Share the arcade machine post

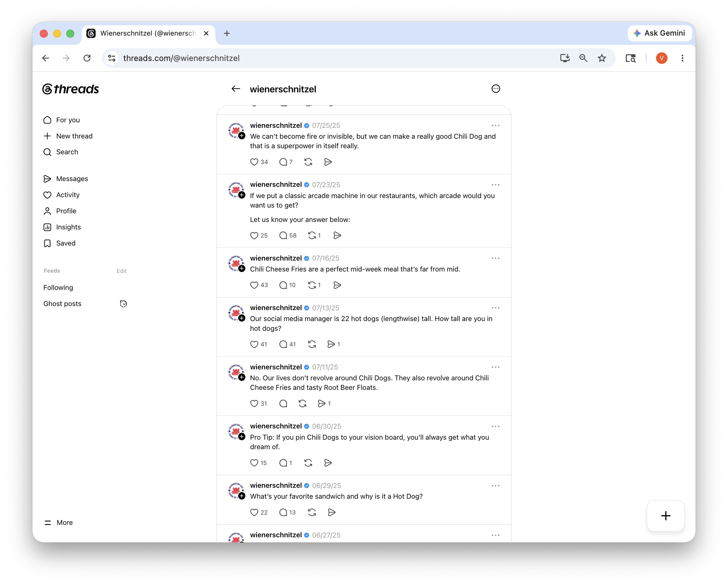(337, 236)
